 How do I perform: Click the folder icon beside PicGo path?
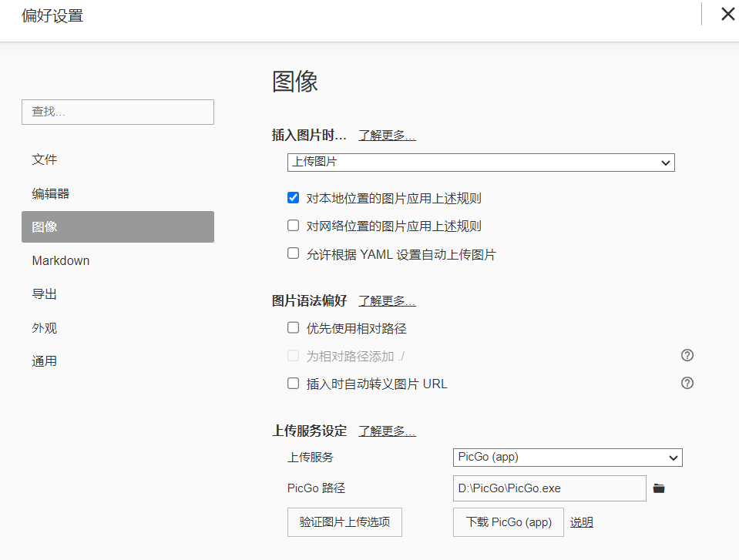click(x=658, y=488)
